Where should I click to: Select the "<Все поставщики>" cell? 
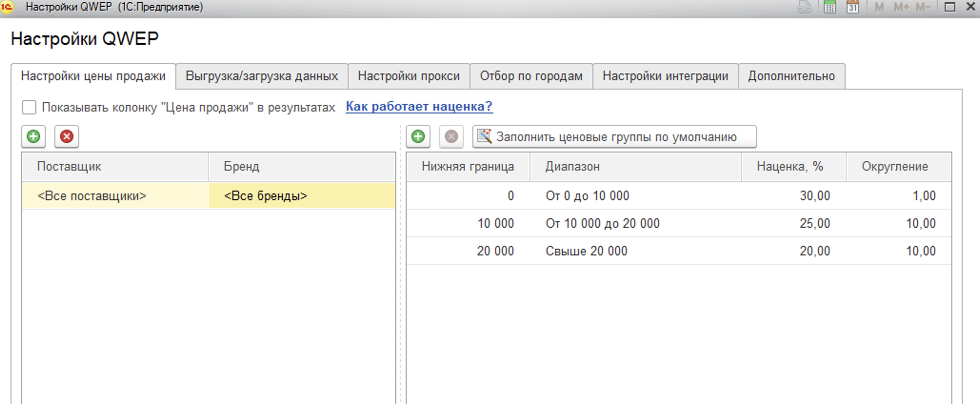(115, 196)
